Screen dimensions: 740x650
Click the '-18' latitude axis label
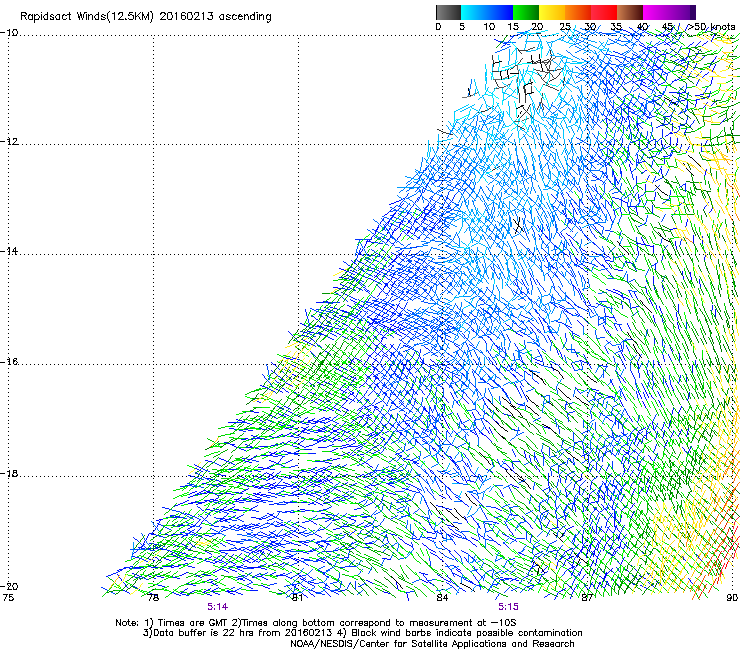coord(9,473)
